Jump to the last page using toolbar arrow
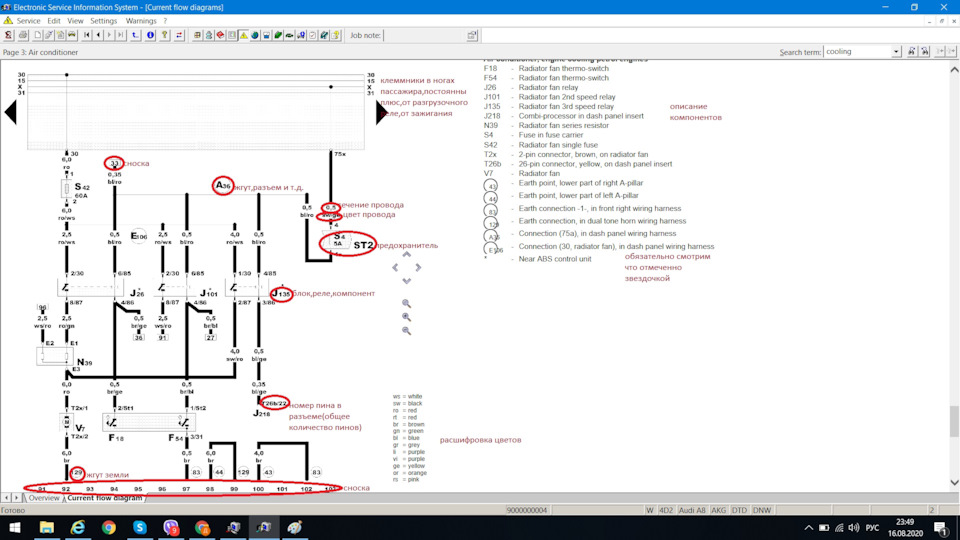 click(x=122, y=35)
